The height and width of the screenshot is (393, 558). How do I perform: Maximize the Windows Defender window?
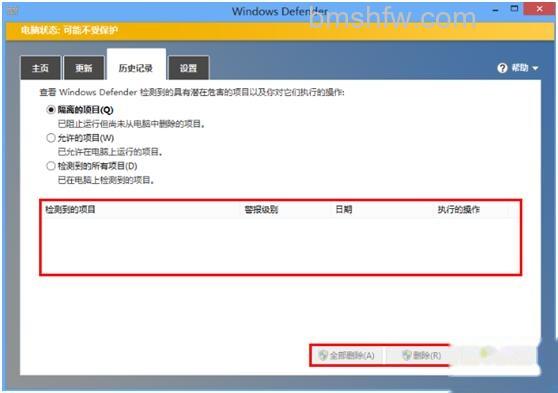coord(514,9)
